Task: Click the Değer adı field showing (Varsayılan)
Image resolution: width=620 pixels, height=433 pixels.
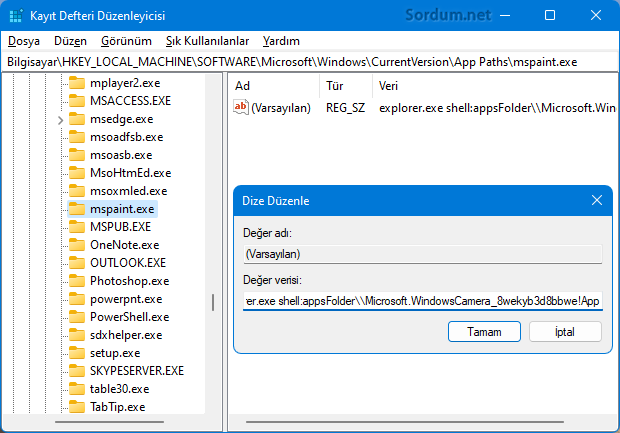Action: coord(423,254)
